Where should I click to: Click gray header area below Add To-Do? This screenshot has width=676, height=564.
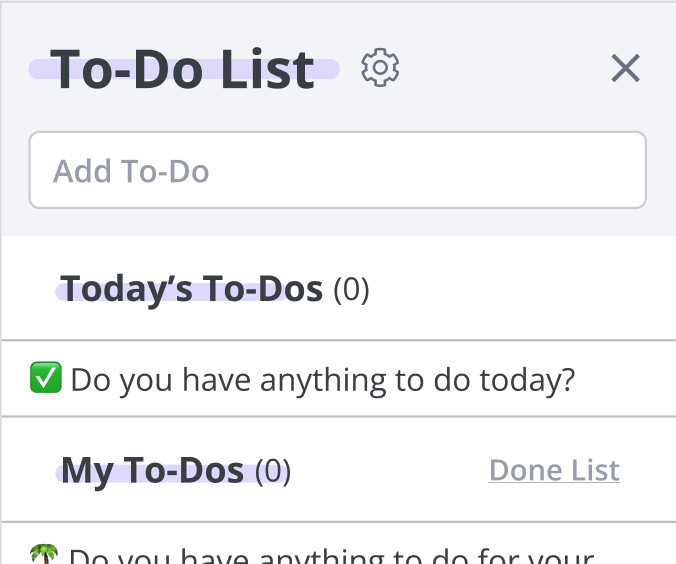point(338,222)
